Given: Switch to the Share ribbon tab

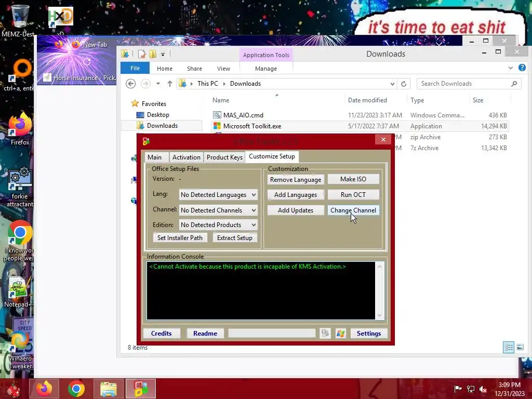Looking at the screenshot, I should click(194, 69).
